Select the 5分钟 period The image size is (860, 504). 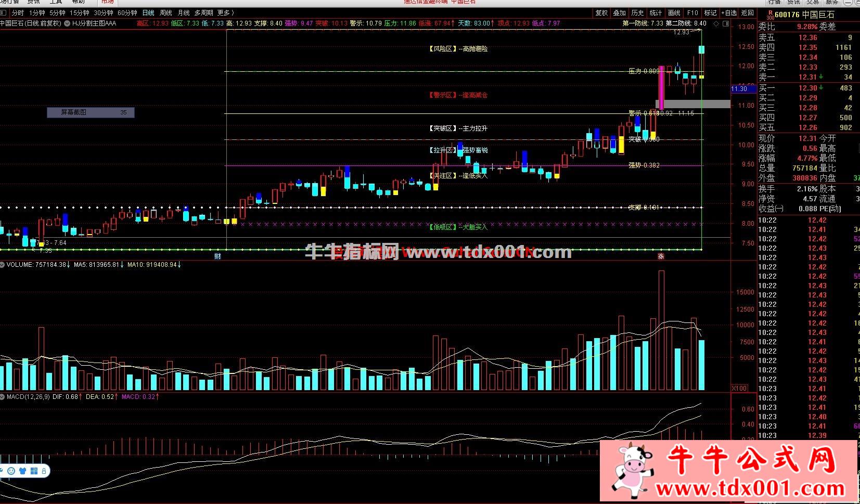tap(57, 13)
